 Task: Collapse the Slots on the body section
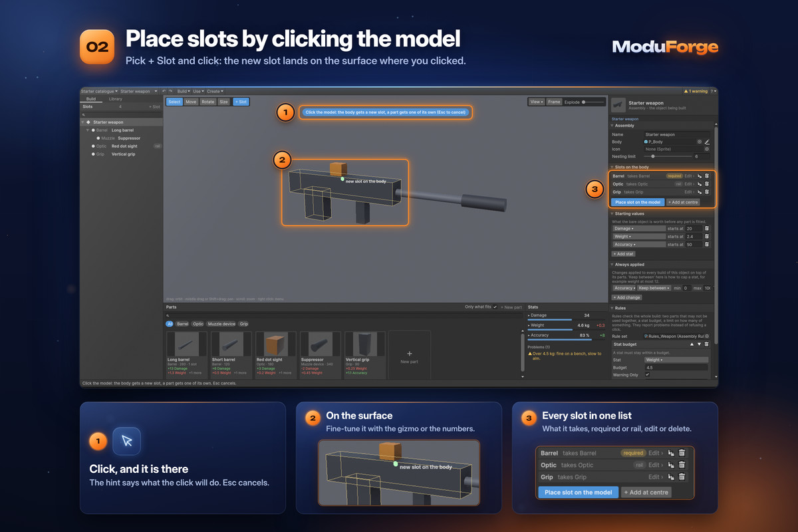(x=612, y=167)
